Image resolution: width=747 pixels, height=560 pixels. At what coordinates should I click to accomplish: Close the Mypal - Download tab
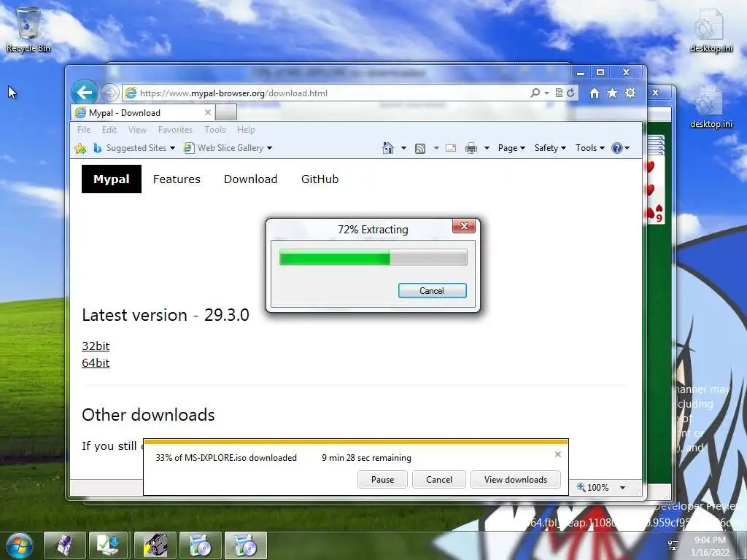208,112
